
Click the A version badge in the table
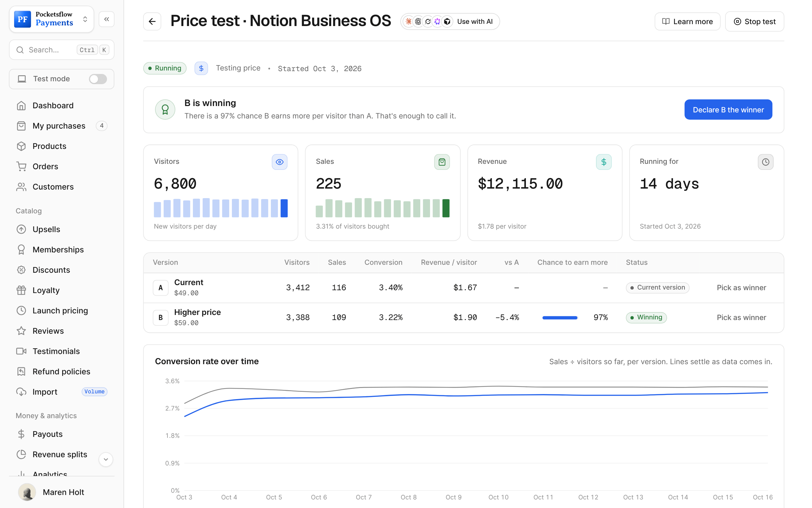pyautogui.click(x=160, y=288)
